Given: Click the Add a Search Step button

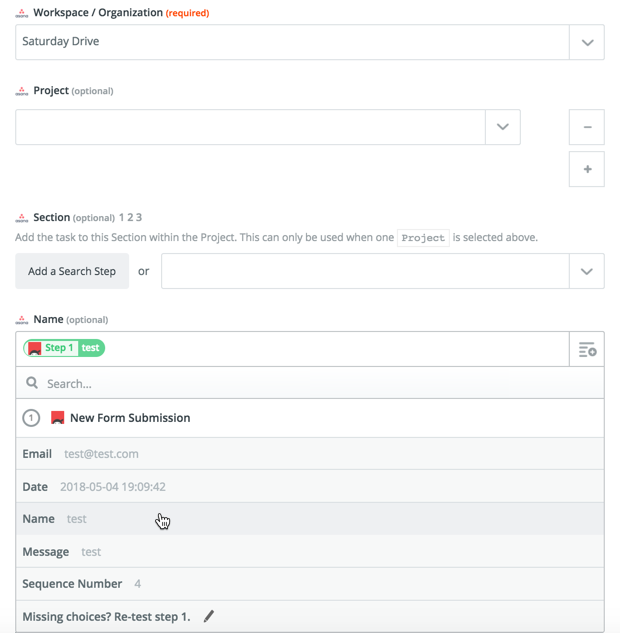Looking at the screenshot, I should [72, 271].
